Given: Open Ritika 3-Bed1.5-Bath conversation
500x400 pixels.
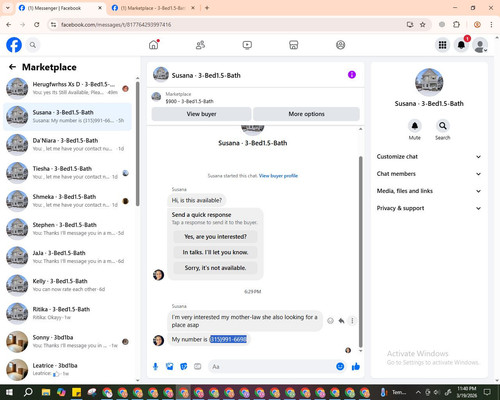Looking at the screenshot, I should [68, 313].
